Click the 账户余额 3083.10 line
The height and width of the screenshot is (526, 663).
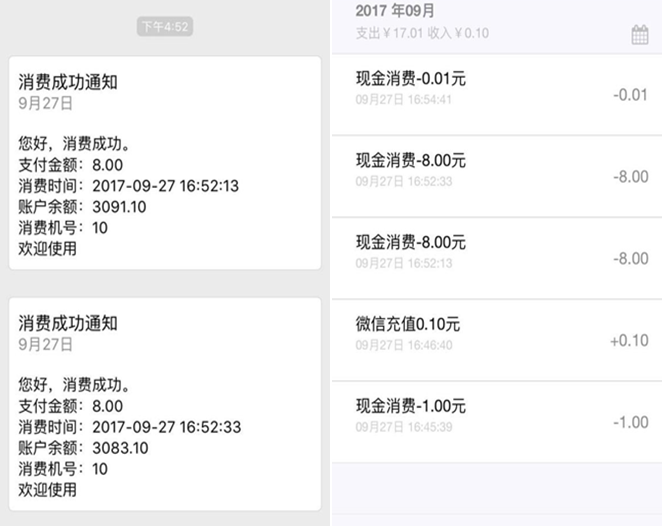click(83, 448)
